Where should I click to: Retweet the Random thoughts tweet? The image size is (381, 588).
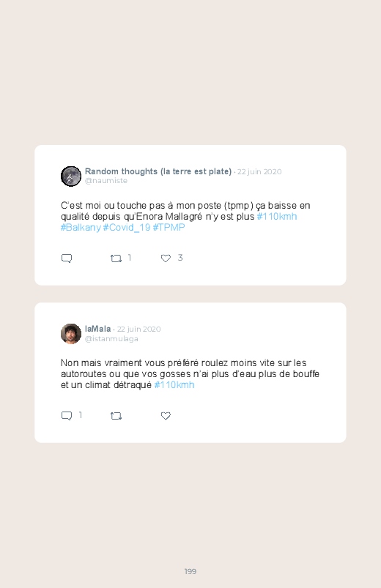click(x=116, y=258)
